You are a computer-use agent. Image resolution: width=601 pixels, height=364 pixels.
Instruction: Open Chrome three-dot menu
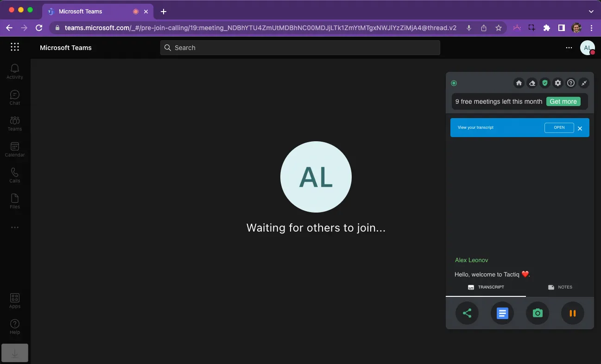[591, 28]
